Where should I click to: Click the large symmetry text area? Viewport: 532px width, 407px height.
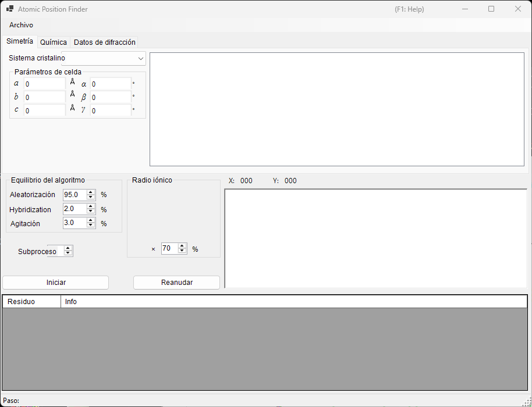click(x=337, y=109)
